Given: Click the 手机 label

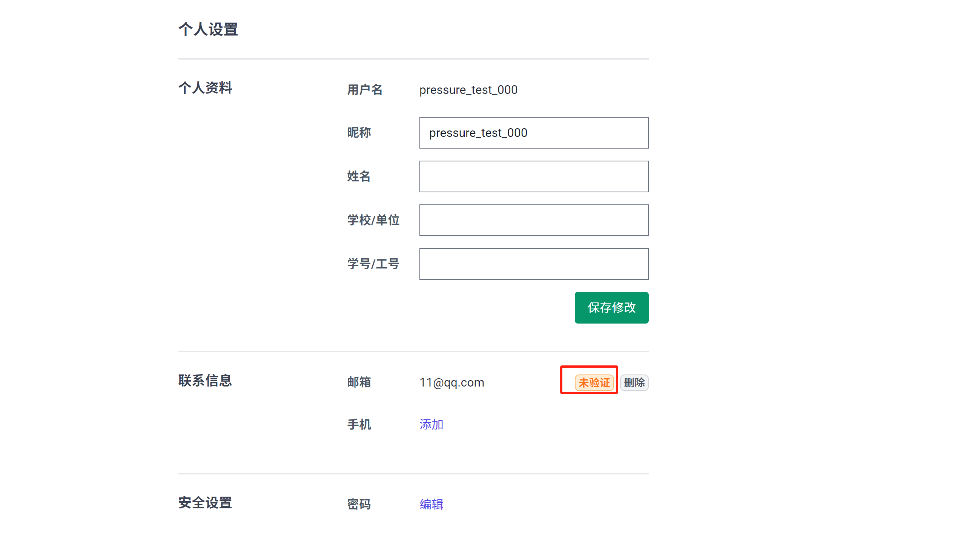Looking at the screenshot, I should [x=359, y=425].
